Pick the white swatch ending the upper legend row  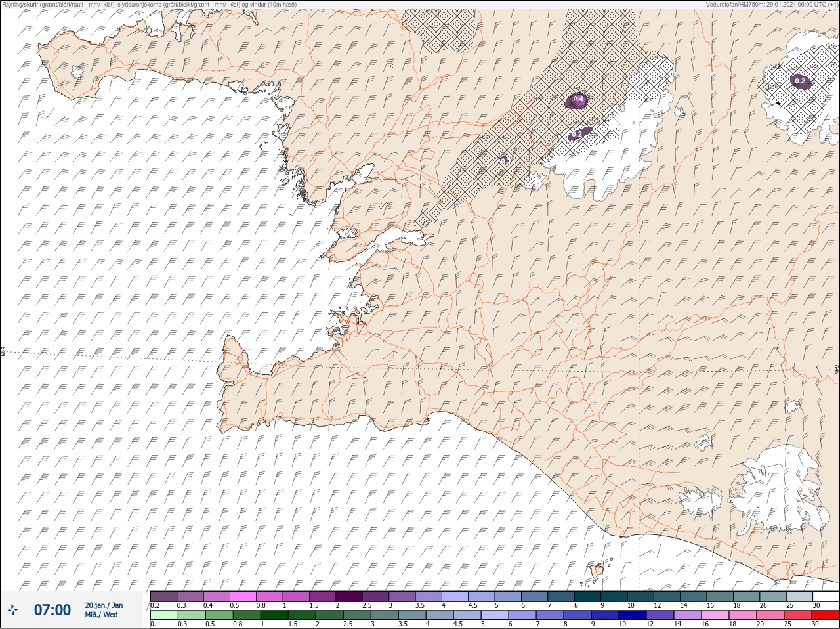826,596
